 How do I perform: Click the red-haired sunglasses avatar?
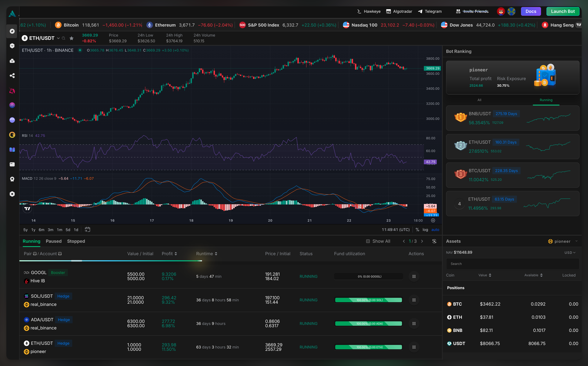click(x=501, y=11)
